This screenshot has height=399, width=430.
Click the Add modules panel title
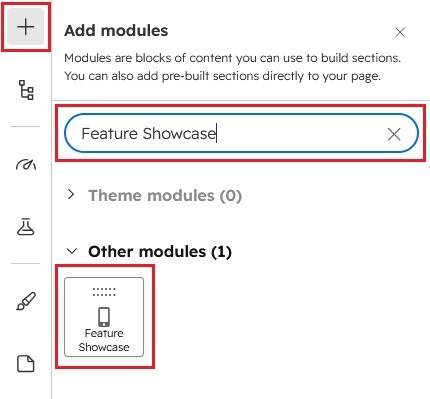[116, 31]
